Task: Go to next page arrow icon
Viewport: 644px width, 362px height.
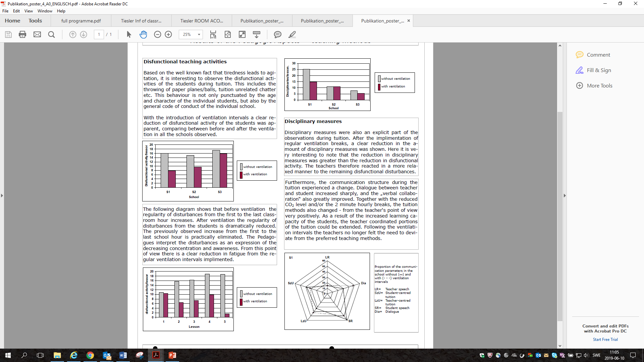Action: [84, 35]
